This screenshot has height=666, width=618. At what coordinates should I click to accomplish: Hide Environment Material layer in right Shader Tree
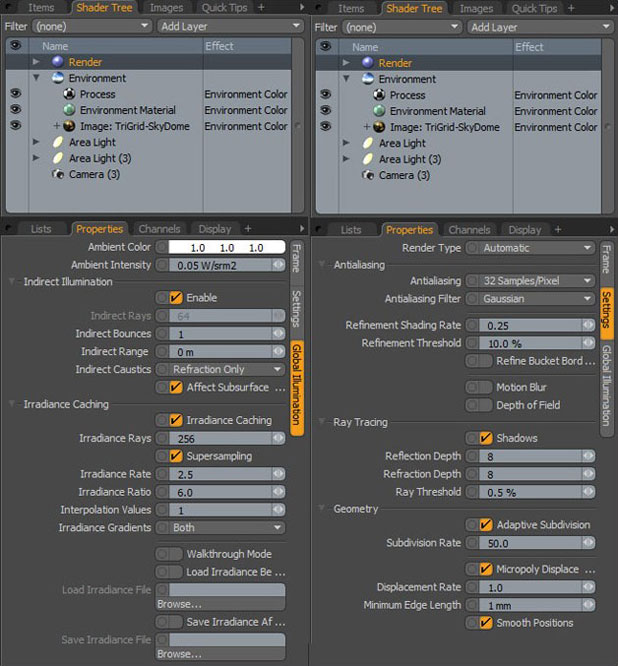click(x=326, y=110)
